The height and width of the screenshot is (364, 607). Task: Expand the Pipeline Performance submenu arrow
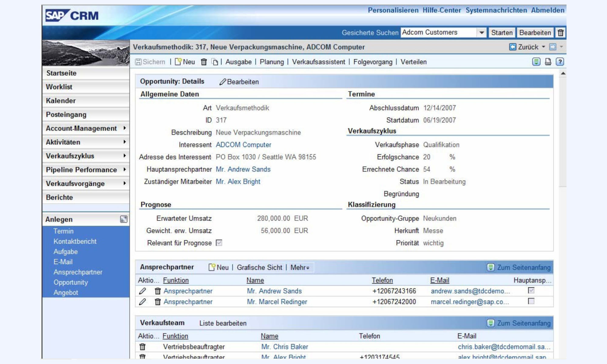pos(124,170)
